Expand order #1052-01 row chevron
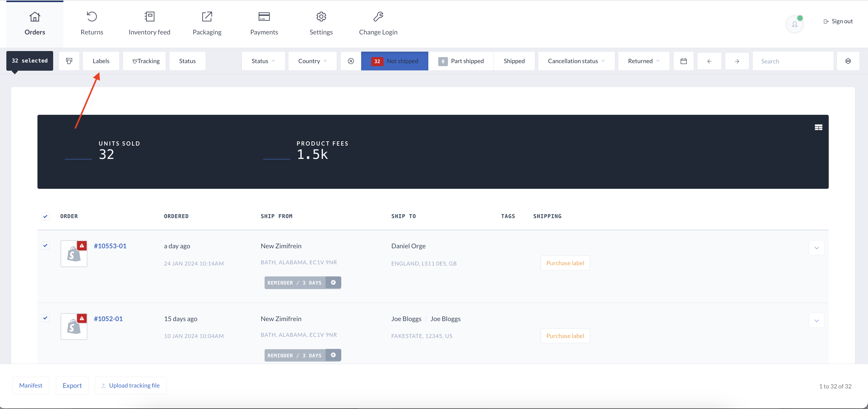Image resolution: width=868 pixels, height=409 pixels. pos(816,320)
